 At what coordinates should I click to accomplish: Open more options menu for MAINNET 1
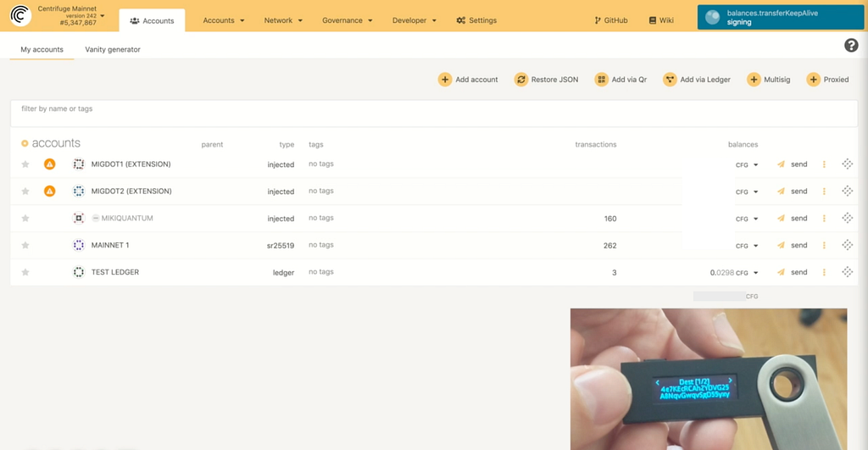tap(824, 245)
